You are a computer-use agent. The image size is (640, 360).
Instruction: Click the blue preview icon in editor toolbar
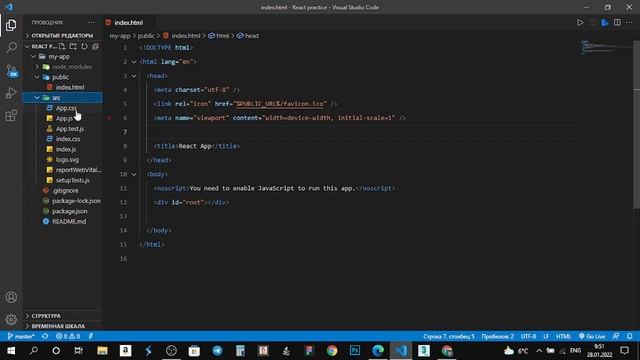pyautogui.click(x=605, y=22)
